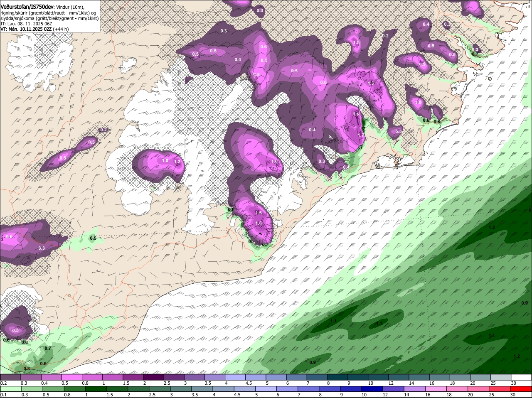Select the lower-row pale green swatch at 0.1
The height and width of the screenshot is (398, 532).
(x=11, y=389)
